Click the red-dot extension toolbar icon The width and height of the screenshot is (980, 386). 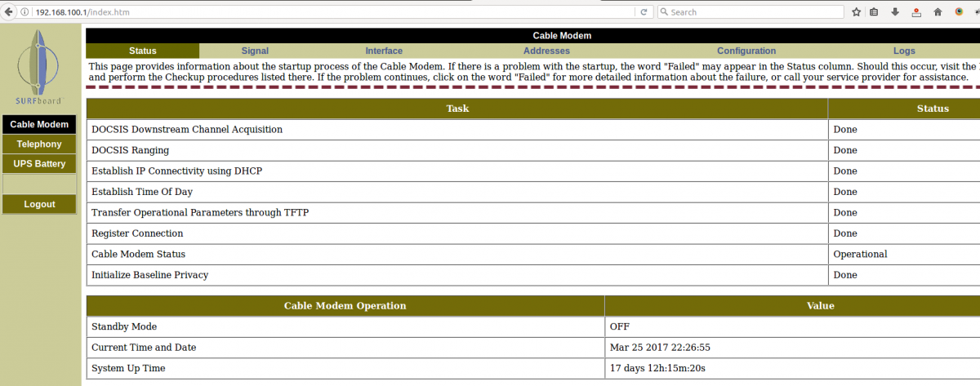coord(916,12)
